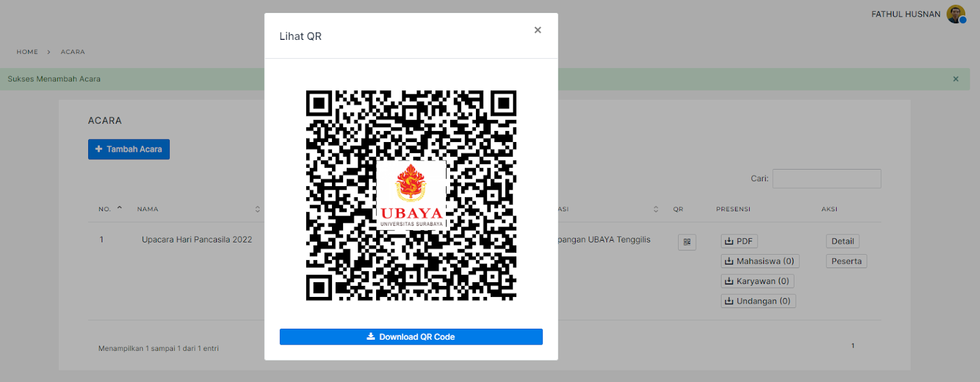Open the Peserta list for event
This screenshot has height=382, width=980.
(x=846, y=261)
